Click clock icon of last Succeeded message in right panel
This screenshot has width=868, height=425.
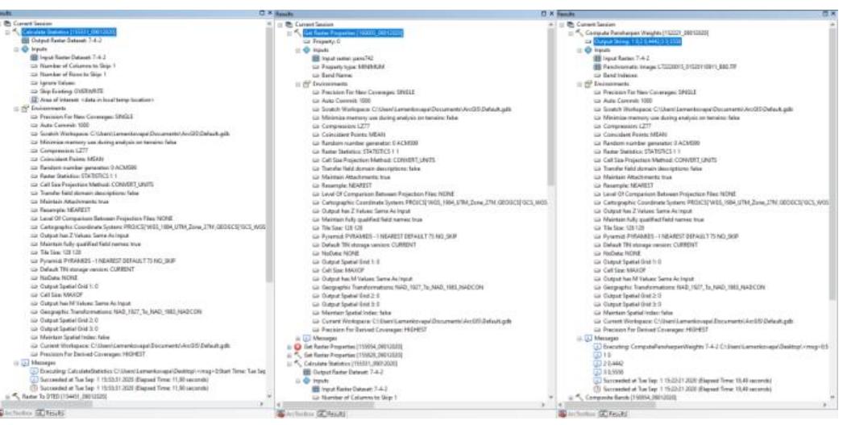(x=597, y=389)
